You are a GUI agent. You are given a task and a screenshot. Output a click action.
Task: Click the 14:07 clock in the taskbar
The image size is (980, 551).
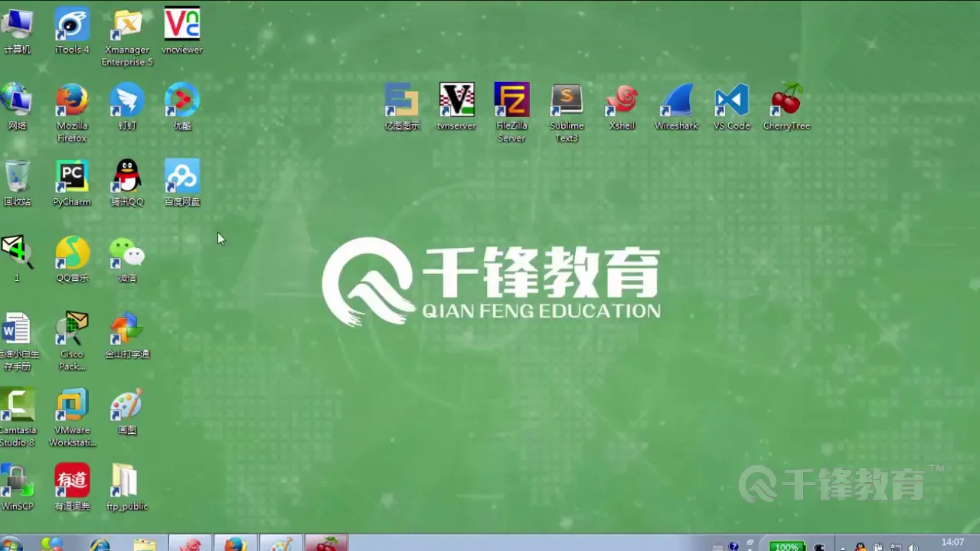point(952,543)
